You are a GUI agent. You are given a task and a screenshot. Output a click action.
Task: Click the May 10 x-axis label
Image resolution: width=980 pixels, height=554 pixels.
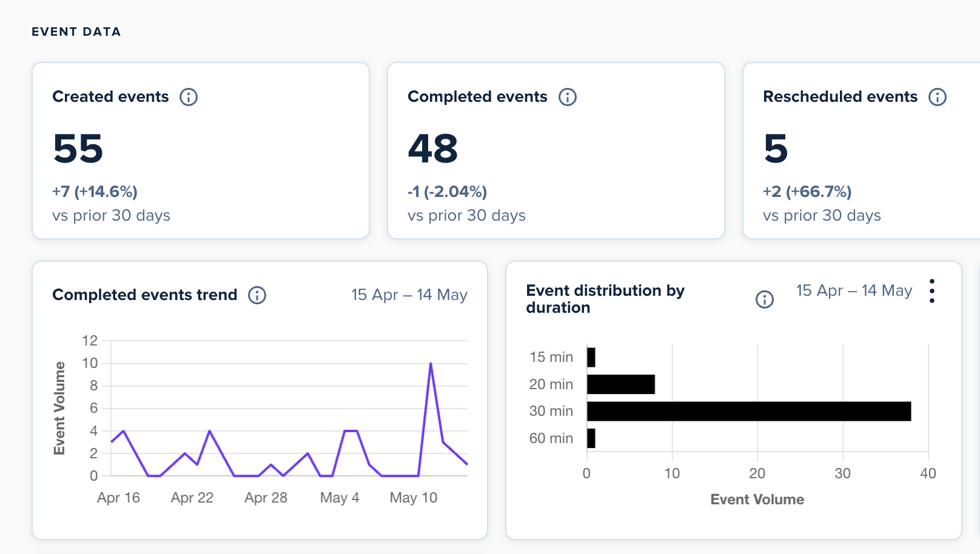[x=414, y=498]
